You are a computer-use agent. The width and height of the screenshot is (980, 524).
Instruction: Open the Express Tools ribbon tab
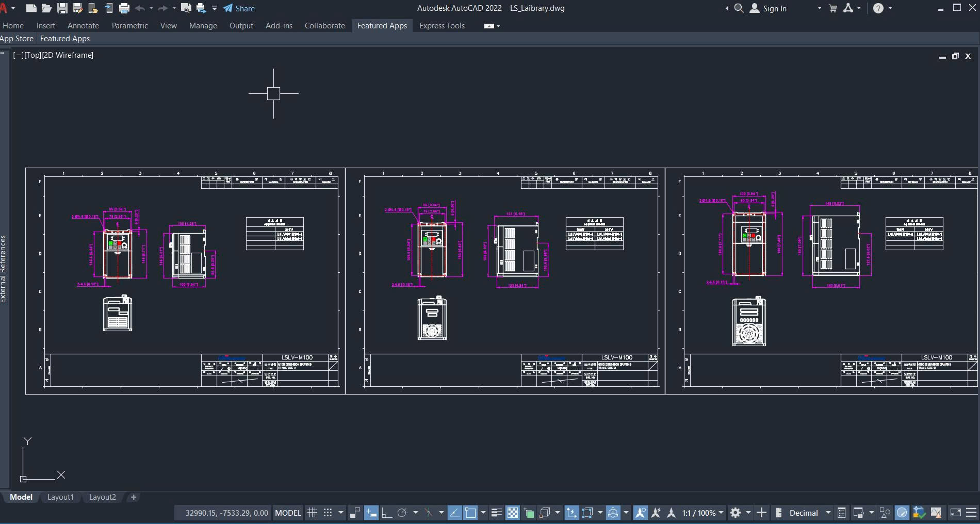pyautogui.click(x=442, y=26)
